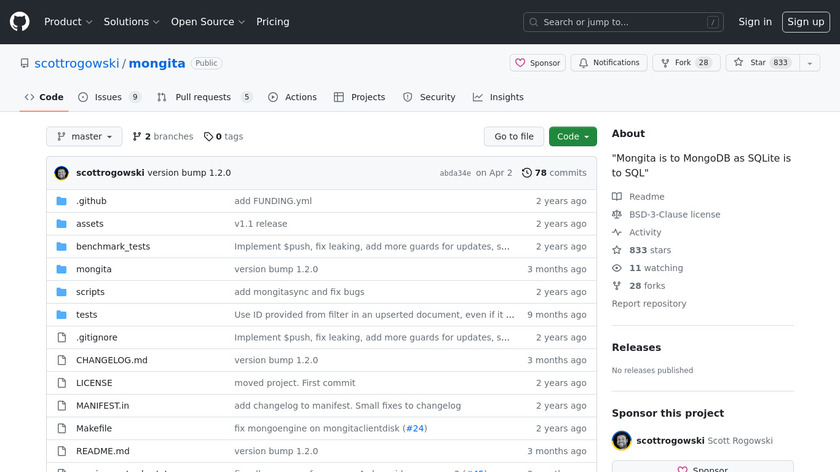Image resolution: width=840 pixels, height=472 pixels.
Task: Open the green Code dropdown
Action: 572,137
